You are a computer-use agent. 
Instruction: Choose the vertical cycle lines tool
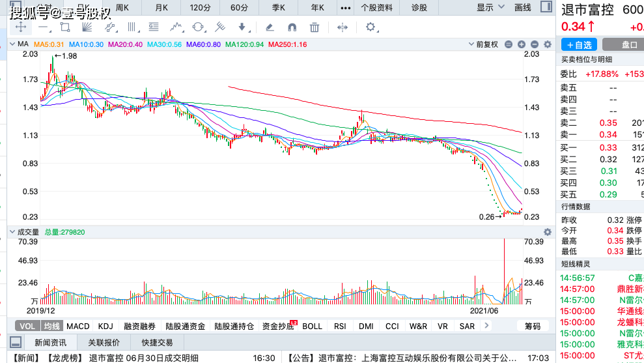(132, 27)
